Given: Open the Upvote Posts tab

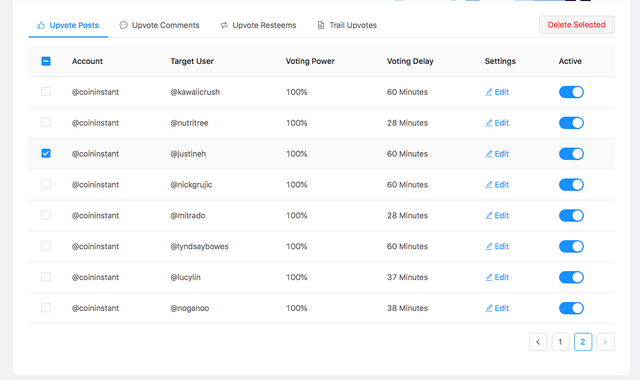Looking at the screenshot, I should coord(68,25).
